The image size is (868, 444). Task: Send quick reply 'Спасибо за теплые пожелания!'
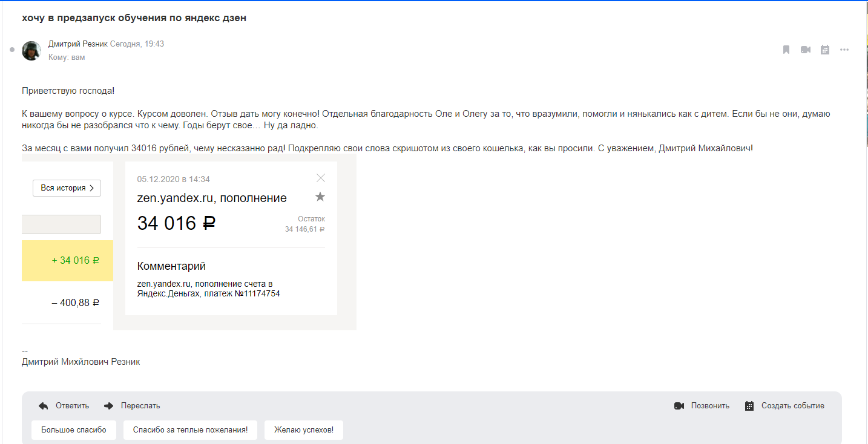coord(190,430)
